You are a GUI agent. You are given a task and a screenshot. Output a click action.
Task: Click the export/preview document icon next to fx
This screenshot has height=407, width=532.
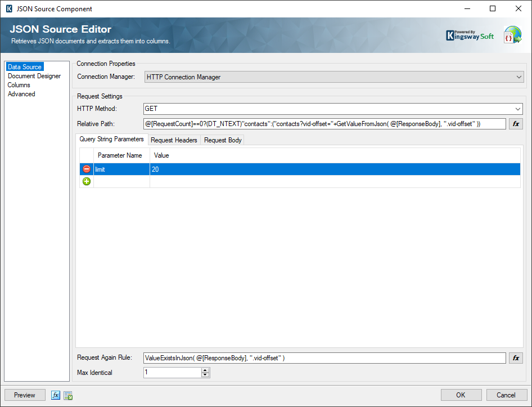(x=68, y=395)
